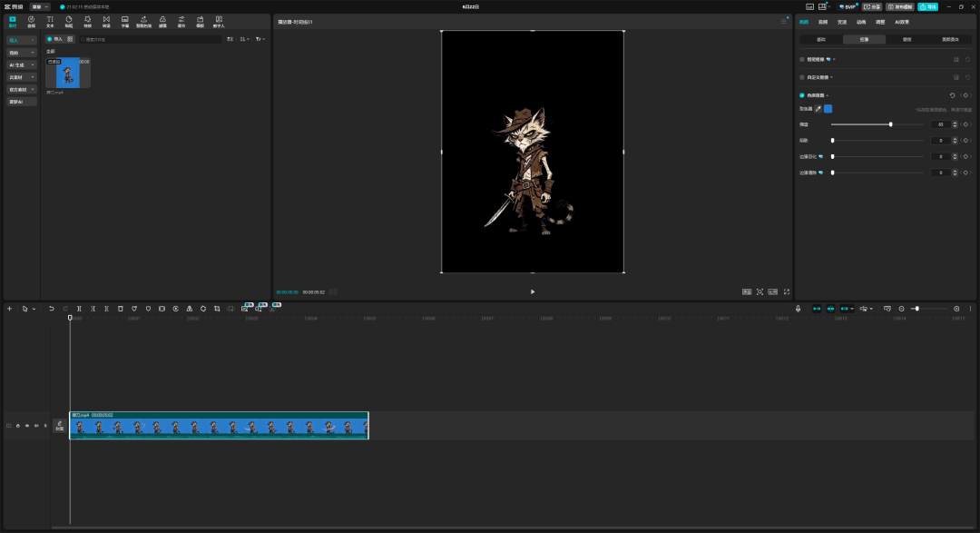Screen dimensions: 980x533
Task: Expand the 官方素材 official material section
Action: click(22, 90)
